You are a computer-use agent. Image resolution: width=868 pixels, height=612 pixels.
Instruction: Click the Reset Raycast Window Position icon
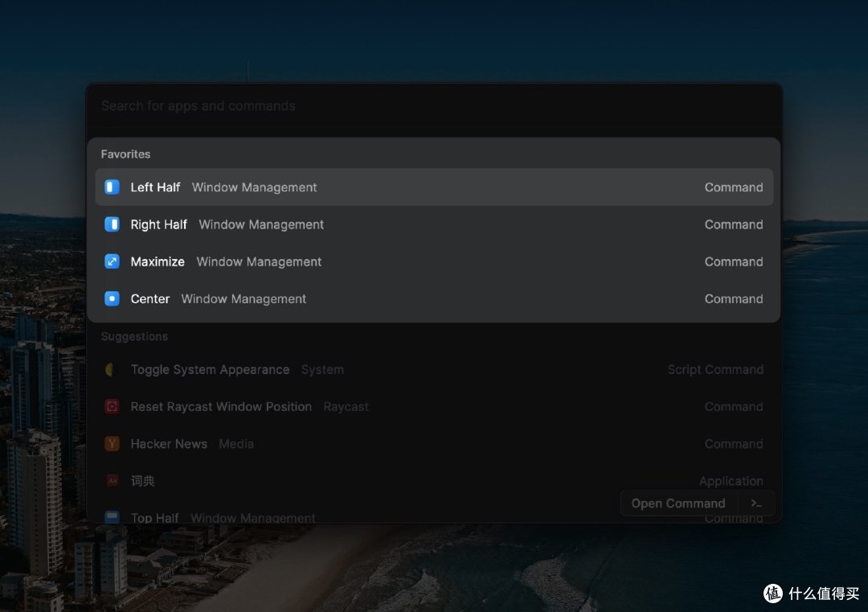[x=112, y=406]
